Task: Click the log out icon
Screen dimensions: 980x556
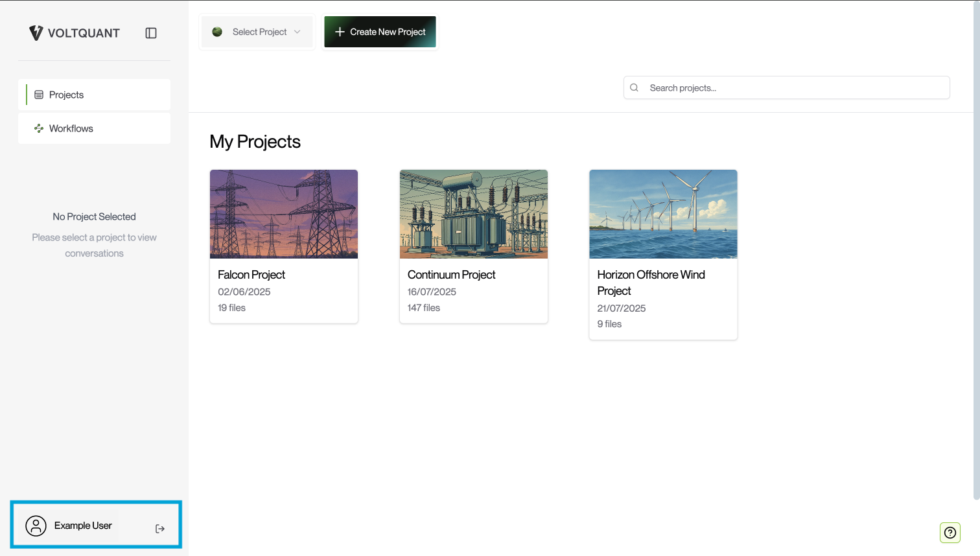Action: pyautogui.click(x=160, y=529)
